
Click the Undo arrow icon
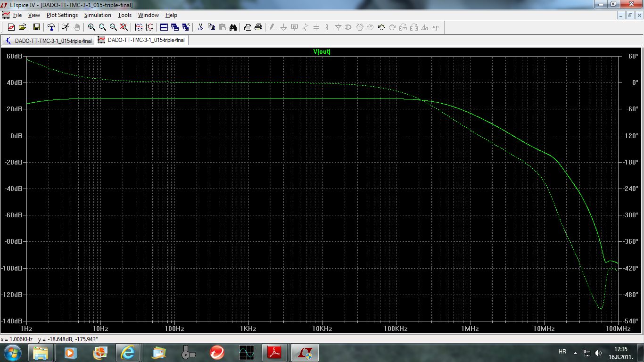[x=381, y=27]
